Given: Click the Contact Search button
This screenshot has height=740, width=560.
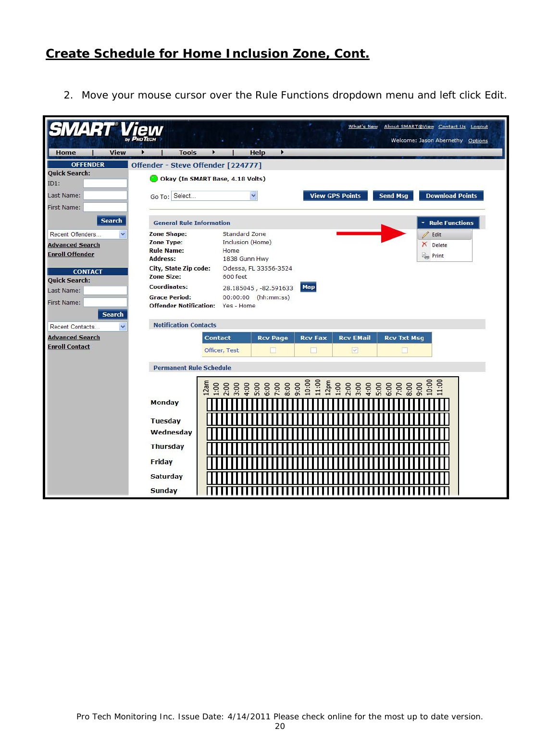Looking at the screenshot, I should click(112, 315).
